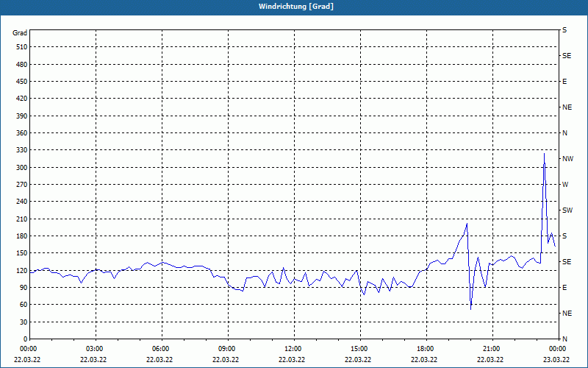Viewport: 588px width, 368px height.
Task: Click compass label E at 90 degree gridline
Action: (x=564, y=288)
